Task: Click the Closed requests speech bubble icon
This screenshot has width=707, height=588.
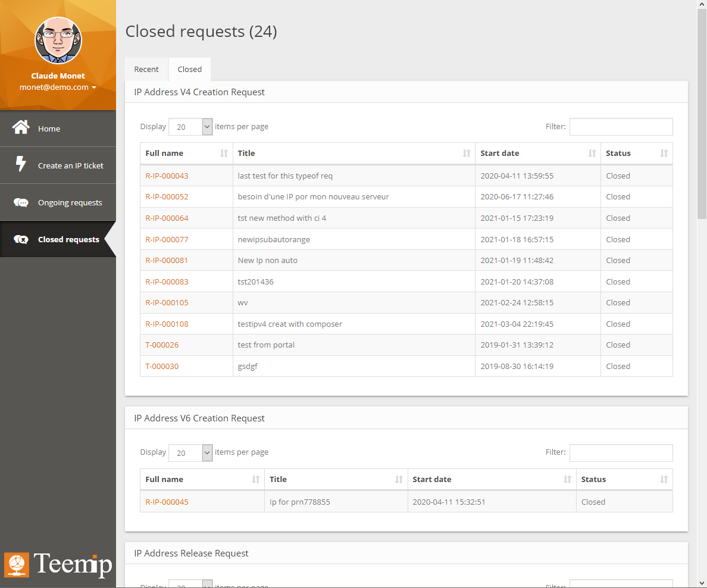Action: tap(21, 239)
